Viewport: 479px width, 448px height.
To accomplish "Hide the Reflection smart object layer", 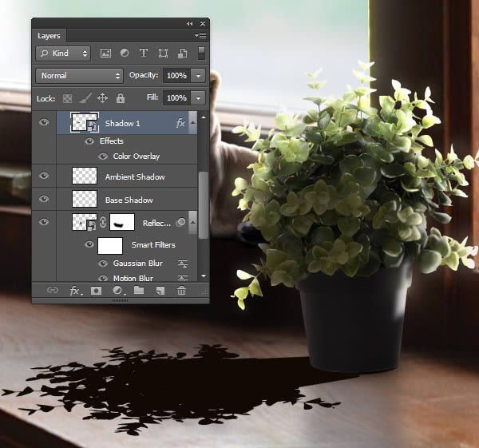I will pyautogui.click(x=44, y=222).
